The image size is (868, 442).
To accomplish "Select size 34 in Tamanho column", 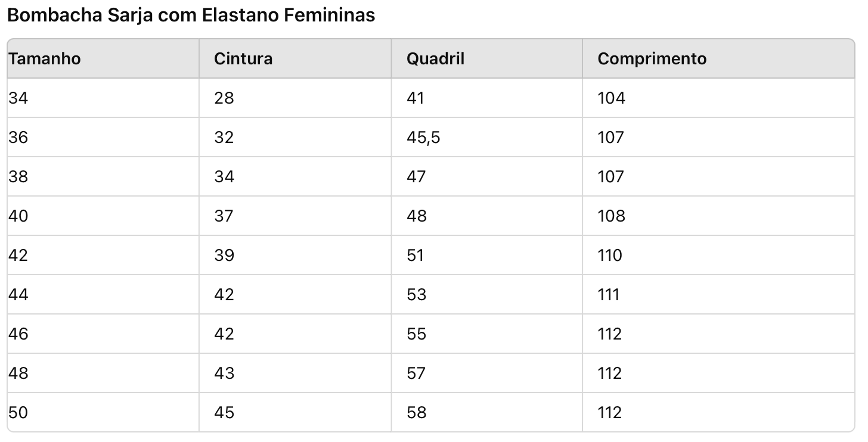I will coord(18,98).
